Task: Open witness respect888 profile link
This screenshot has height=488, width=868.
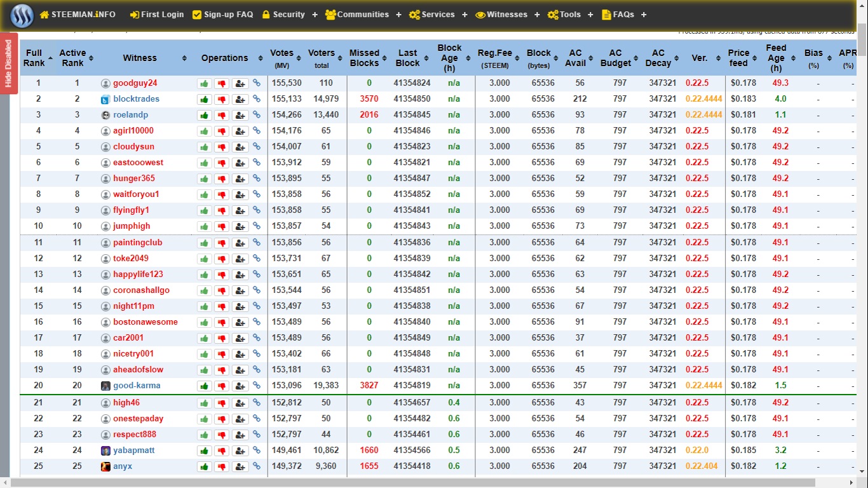Action: (x=135, y=435)
